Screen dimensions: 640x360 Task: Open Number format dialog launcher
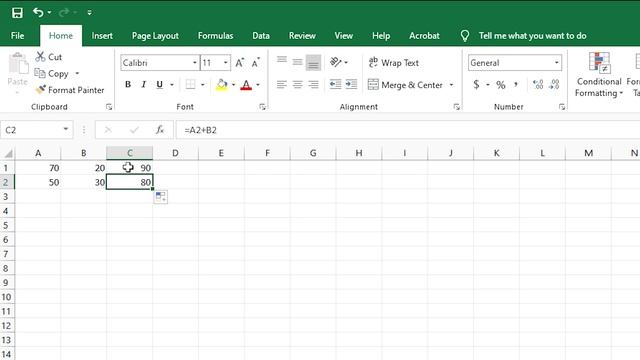pyautogui.click(x=562, y=107)
